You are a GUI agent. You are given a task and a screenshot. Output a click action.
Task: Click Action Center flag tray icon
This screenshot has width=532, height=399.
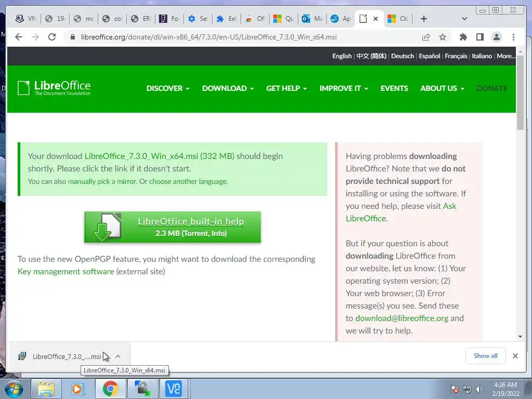(454, 389)
